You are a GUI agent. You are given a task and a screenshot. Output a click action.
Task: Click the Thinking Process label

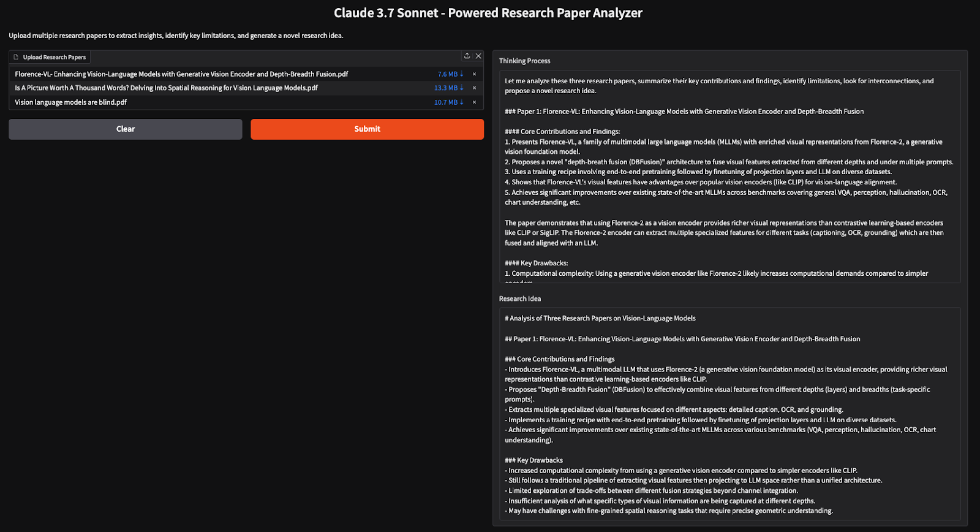[524, 61]
